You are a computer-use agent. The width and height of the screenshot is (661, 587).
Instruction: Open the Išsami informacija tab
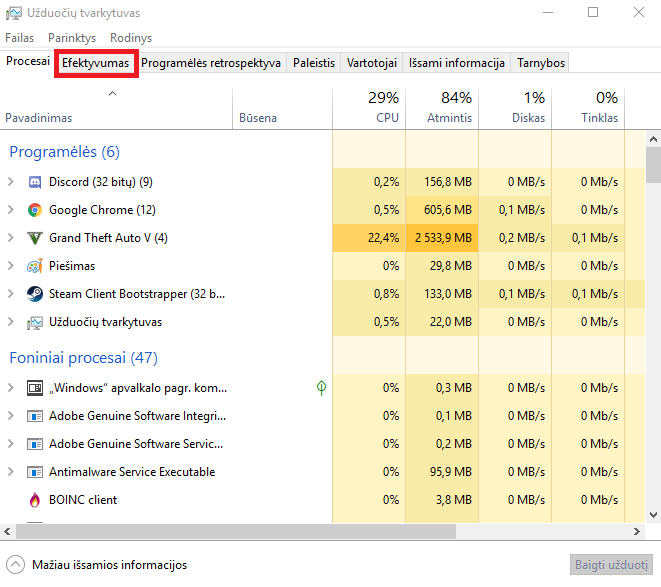(457, 63)
